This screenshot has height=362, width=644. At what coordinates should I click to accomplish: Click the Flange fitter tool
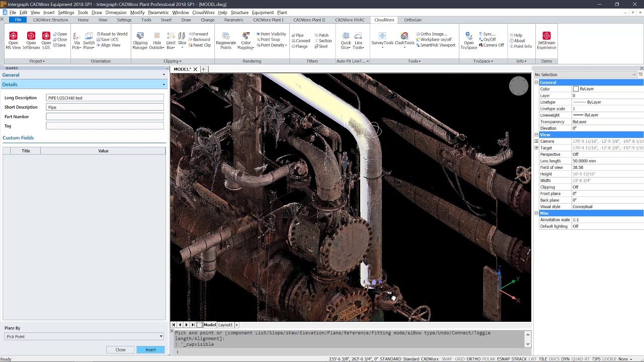[300, 46]
